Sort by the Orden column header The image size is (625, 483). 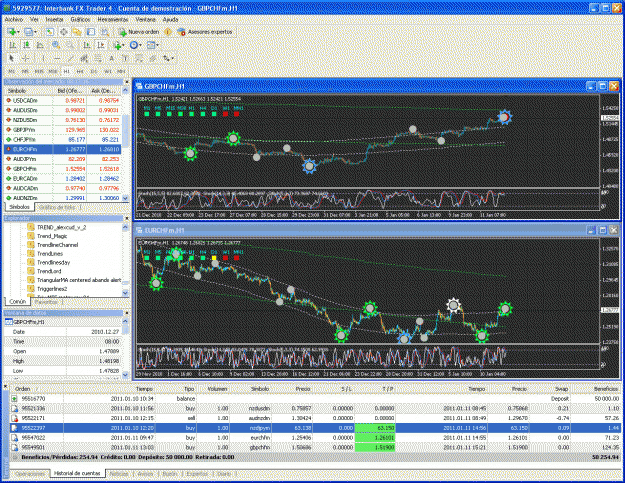click(x=23, y=389)
